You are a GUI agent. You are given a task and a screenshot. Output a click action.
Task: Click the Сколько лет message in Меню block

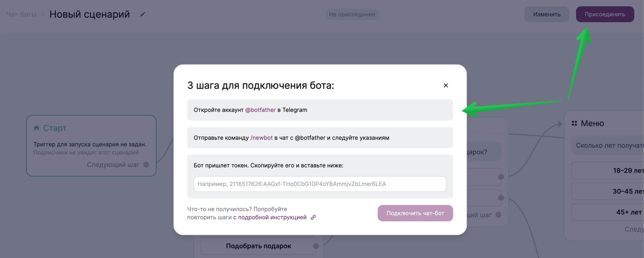coord(608,145)
